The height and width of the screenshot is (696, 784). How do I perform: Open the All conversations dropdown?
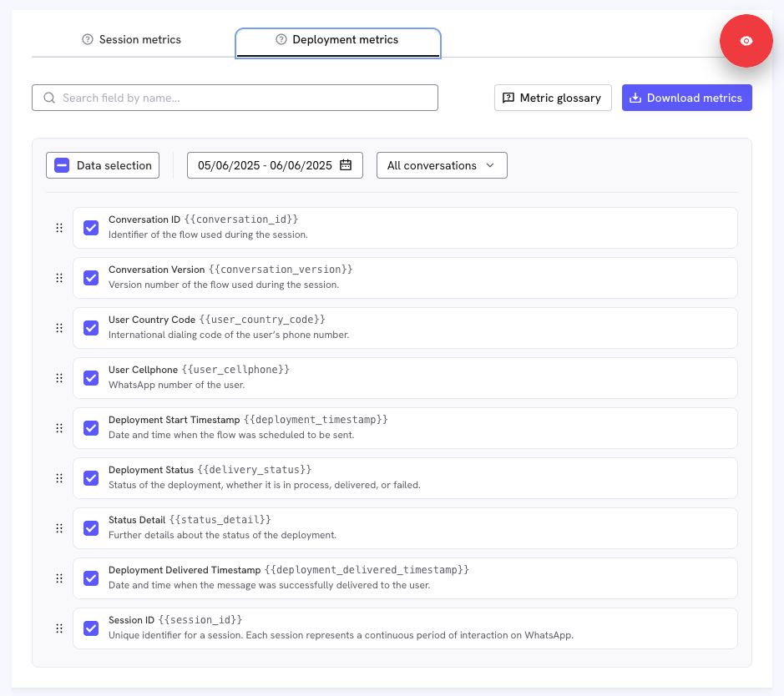(x=442, y=165)
